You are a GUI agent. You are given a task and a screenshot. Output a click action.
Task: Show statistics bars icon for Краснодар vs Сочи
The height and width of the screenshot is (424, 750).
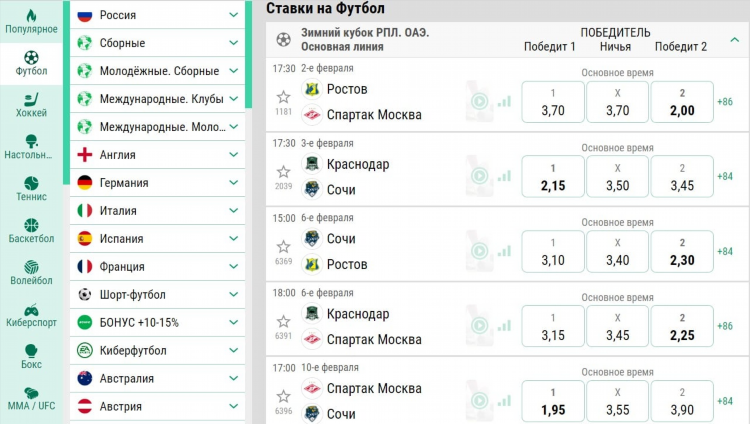(504, 176)
